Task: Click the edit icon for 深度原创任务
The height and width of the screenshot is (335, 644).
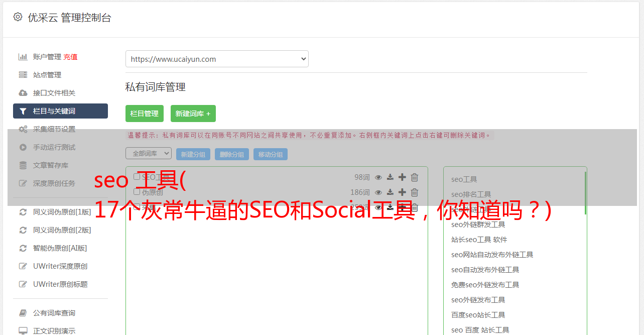Action: coord(23,183)
